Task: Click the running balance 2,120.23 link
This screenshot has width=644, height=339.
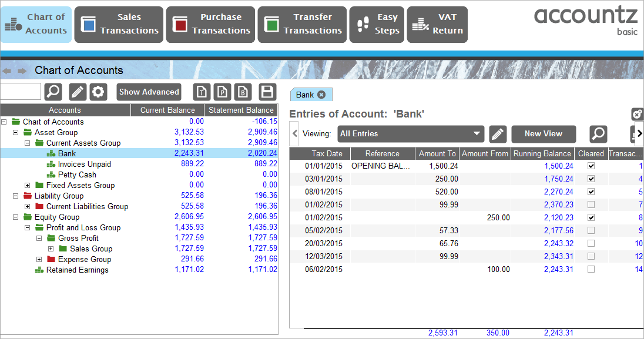Action: (x=559, y=217)
